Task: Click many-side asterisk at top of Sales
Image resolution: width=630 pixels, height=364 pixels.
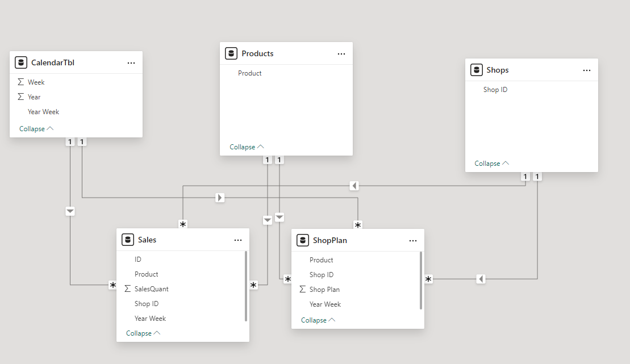Action: click(x=183, y=224)
